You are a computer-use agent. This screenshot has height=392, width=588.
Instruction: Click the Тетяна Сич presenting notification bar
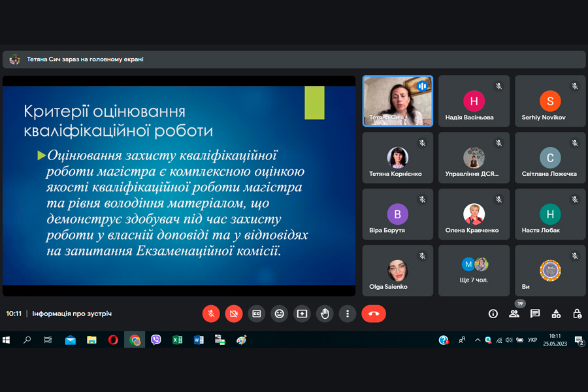[x=294, y=59]
